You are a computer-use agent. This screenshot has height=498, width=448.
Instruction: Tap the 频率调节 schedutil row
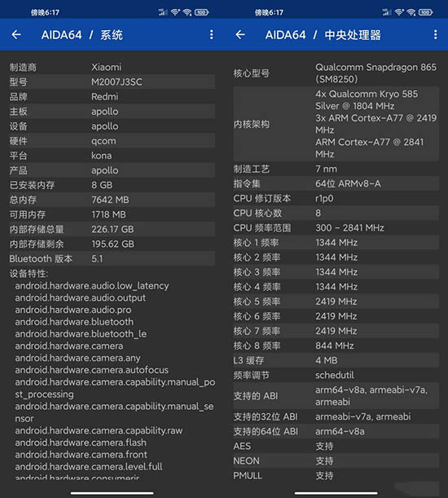point(336,376)
